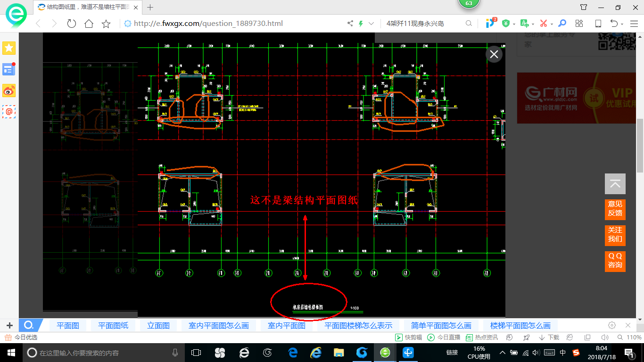644x362 pixels.
Task: Click the 110% page zoom level
Action: [x=630, y=337]
